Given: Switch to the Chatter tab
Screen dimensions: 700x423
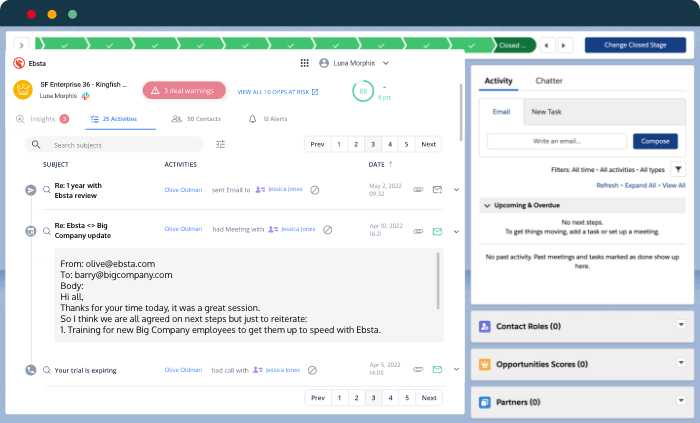Looking at the screenshot, I should coord(548,80).
